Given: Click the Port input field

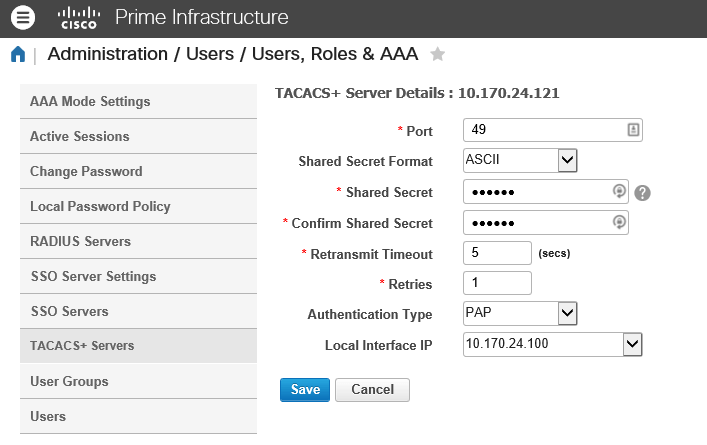Looking at the screenshot, I should tap(552, 130).
